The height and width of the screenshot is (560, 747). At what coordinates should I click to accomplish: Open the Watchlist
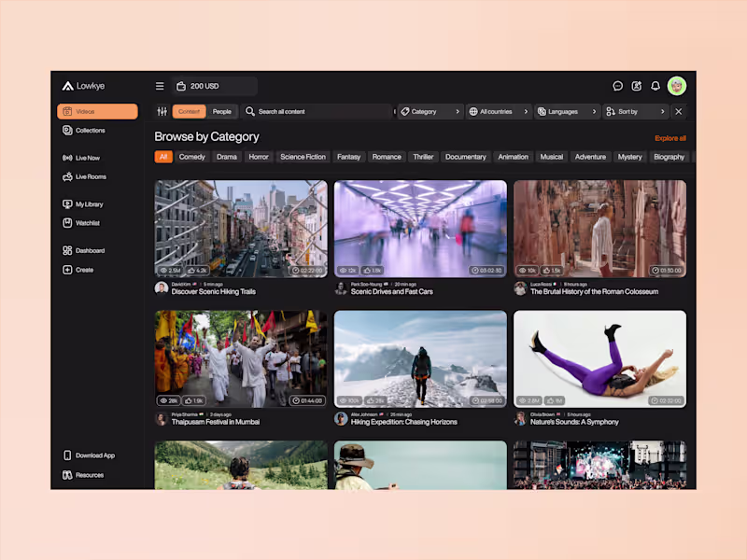(81, 223)
